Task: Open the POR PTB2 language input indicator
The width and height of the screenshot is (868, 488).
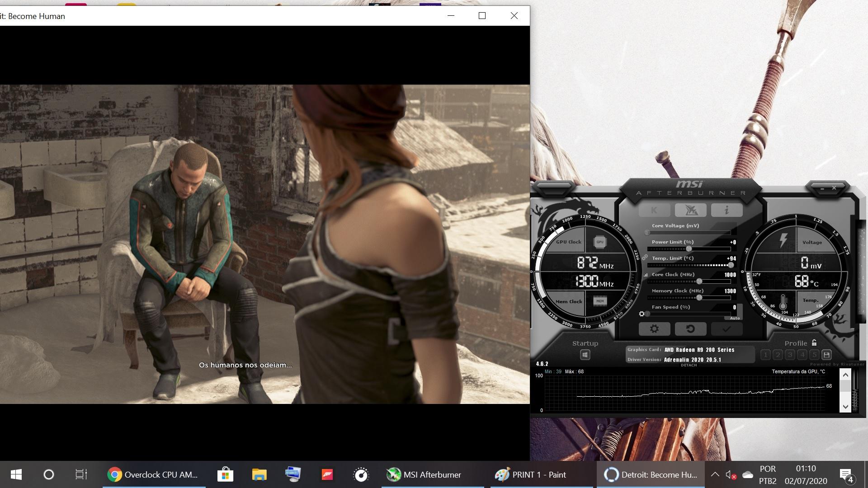Action: (x=768, y=474)
